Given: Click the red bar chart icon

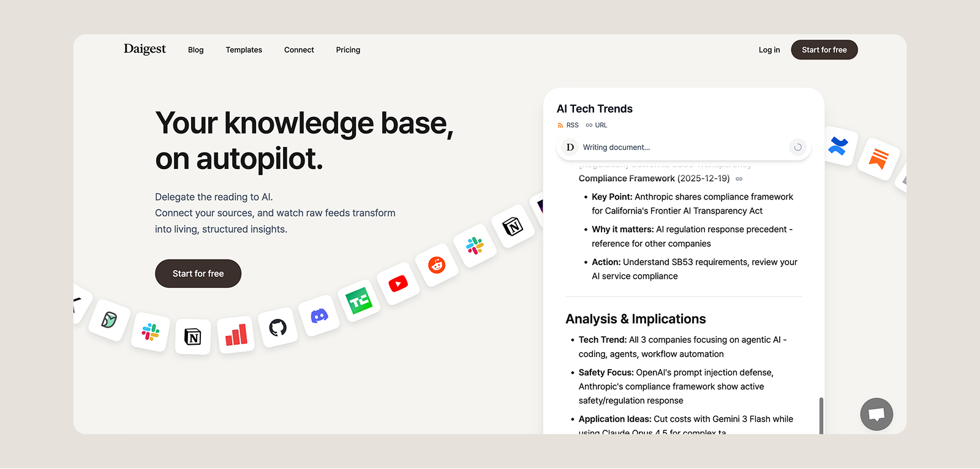Looking at the screenshot, I should pyautogui.click(x=236, y=334).
